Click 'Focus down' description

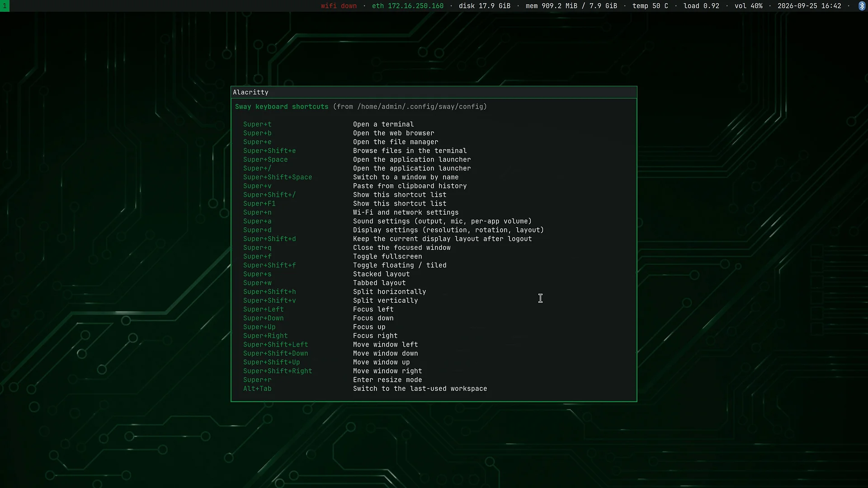[373, 318]
